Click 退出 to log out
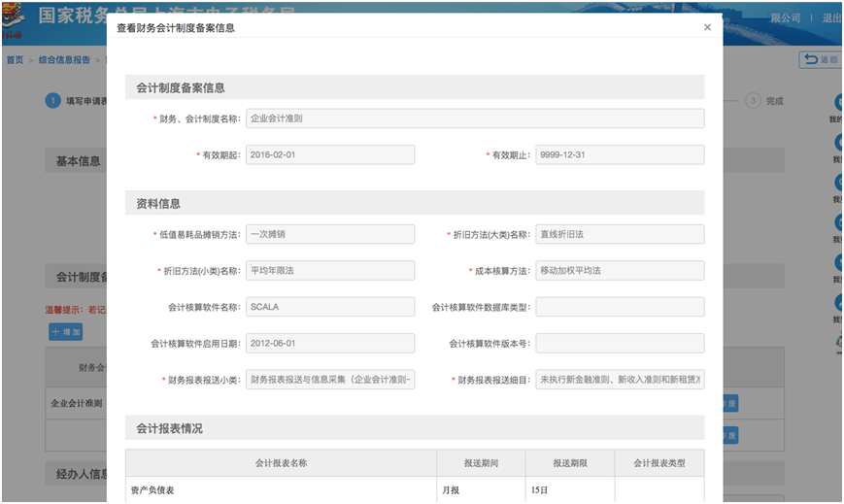The height and width of the screenshot is (504, 844). [x=831, y=18]
